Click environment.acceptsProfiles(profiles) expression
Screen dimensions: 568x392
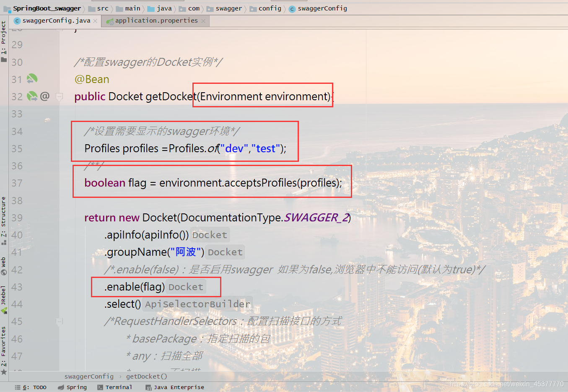pos(249,183)
